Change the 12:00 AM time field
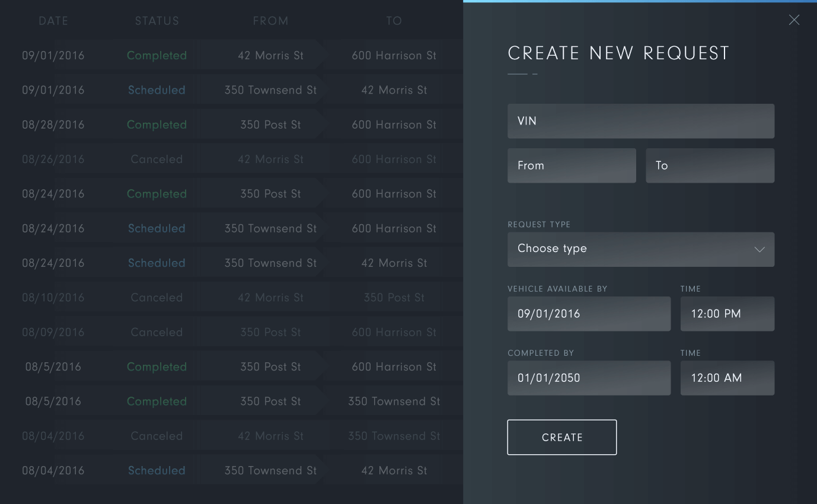Screen dimensions: 817x504 [x=727, y=378]
